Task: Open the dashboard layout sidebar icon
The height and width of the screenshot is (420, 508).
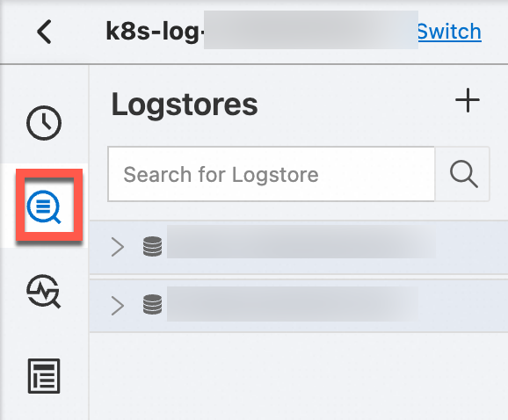Action: point(44,376)
